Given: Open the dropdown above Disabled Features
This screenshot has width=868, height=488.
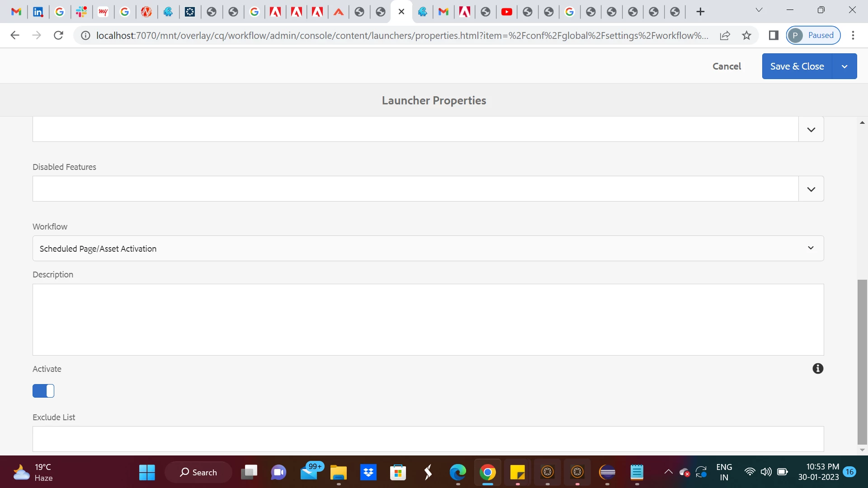Looking at the screenshot, I should pyautogui.click(x=811, y=130).
